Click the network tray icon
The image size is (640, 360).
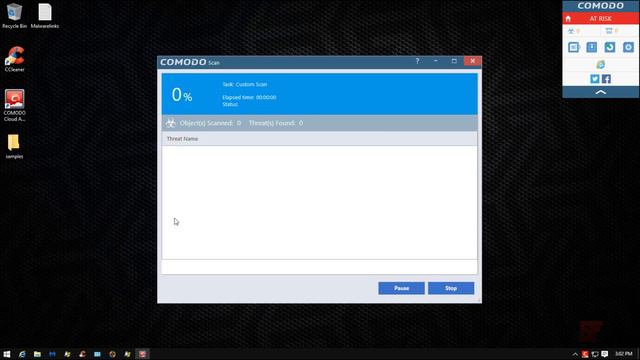pyautogui.click(x=595, y=354)
